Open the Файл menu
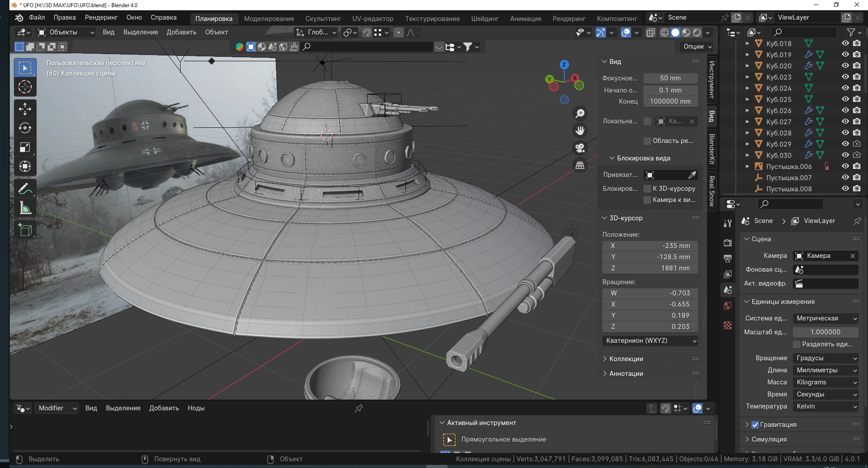The width and height of the screenshot is (868, 468). point(37,17)
